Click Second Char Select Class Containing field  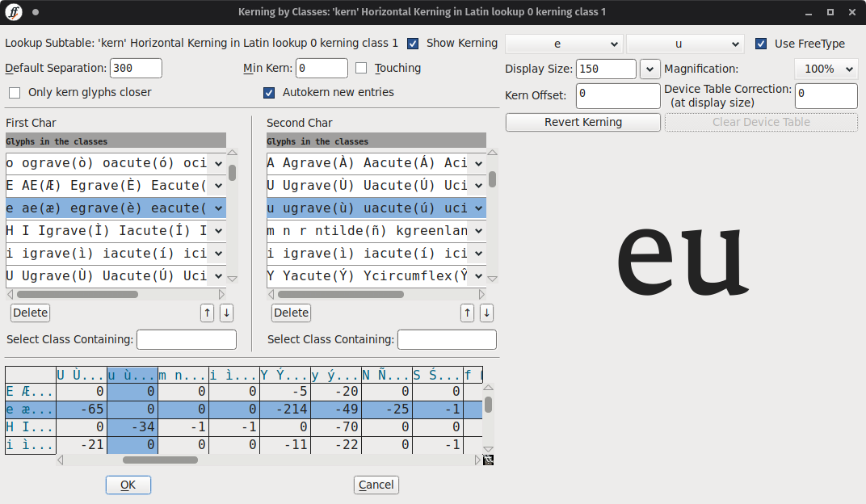[x=447, y=339]
